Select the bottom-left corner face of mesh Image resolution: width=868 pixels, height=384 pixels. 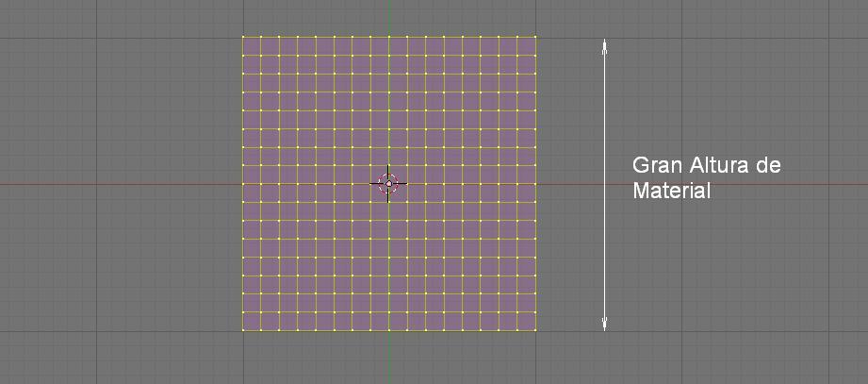[x=252, y=321]
